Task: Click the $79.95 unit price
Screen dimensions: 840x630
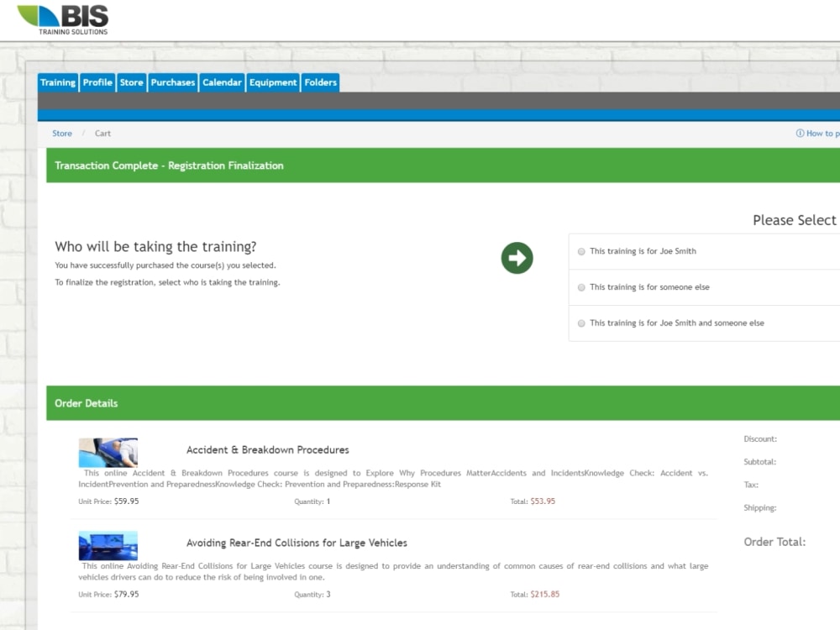Action: point(127,594)
